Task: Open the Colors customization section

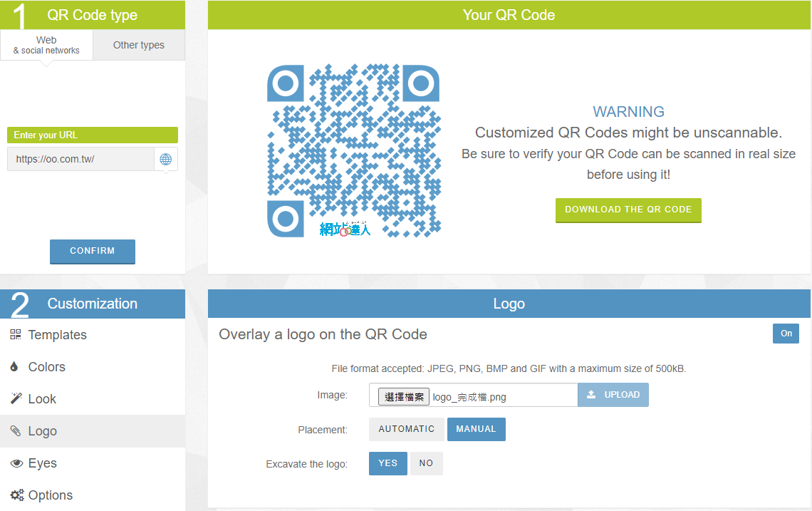Action: (93, 367)
